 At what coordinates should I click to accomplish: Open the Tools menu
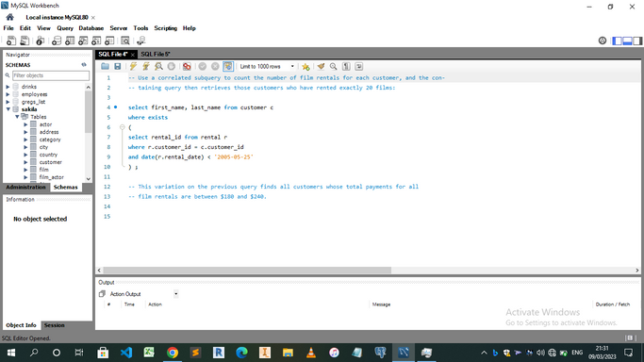[140, 28]
